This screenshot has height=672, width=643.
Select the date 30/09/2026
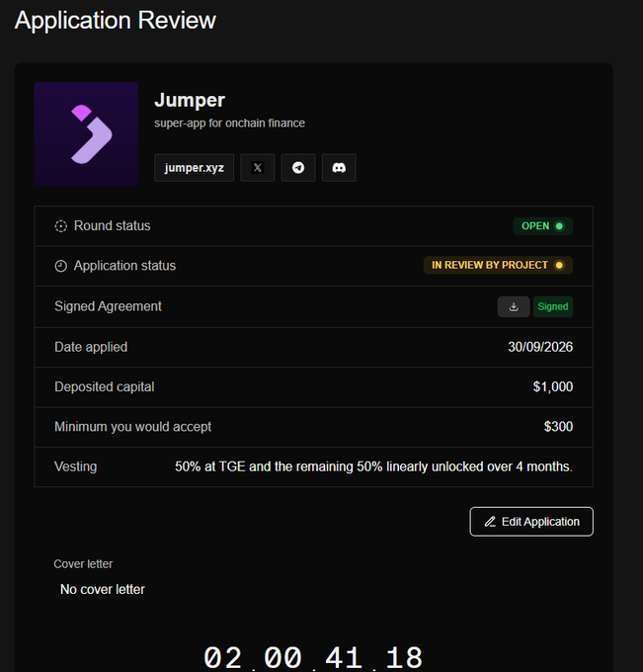coord(540,347)
